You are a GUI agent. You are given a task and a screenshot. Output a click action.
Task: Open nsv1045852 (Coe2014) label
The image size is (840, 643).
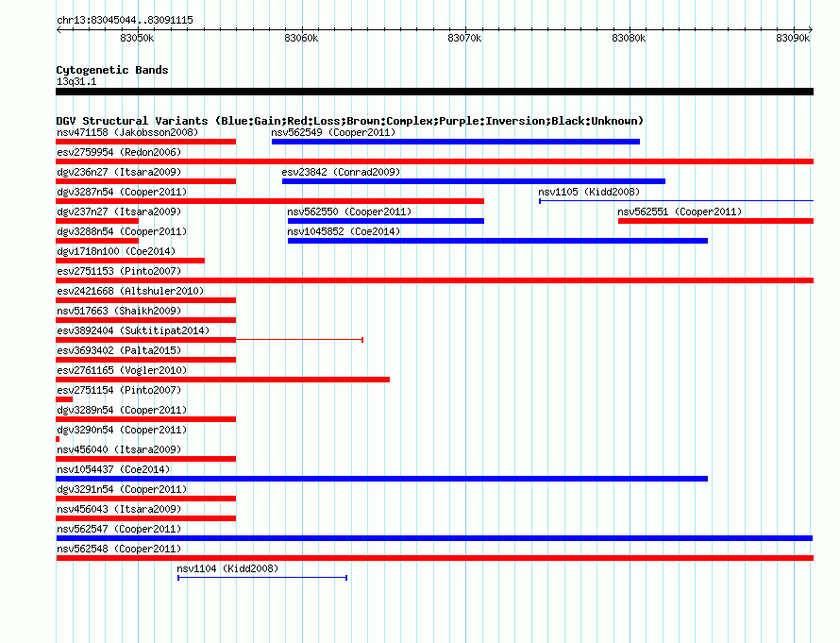(x=344, y=231)
